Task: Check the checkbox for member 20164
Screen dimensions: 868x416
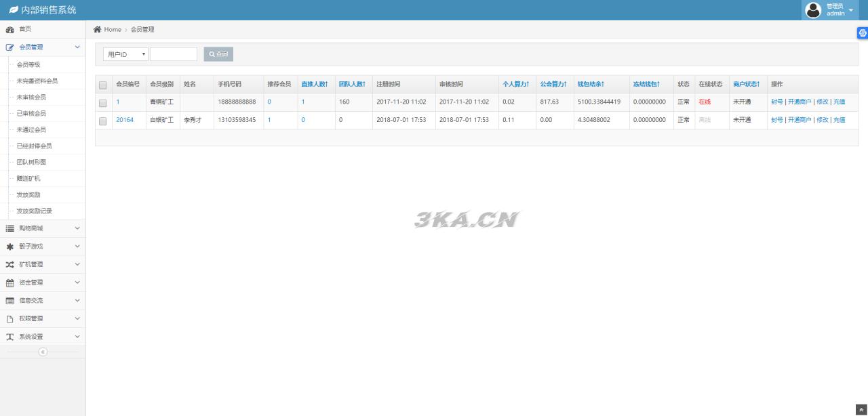Action: click(103, 121)
